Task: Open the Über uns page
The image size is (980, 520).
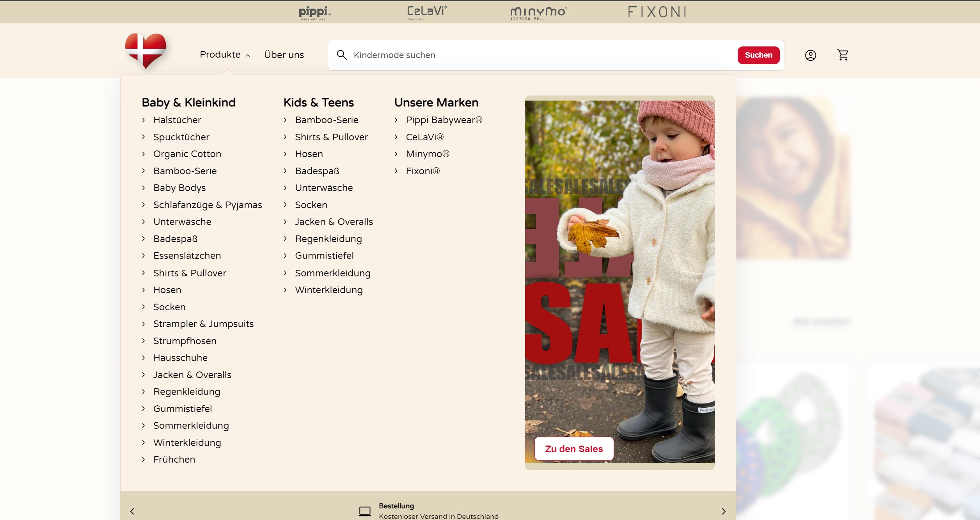Action: pyautogui.click(x=284, y=55)
